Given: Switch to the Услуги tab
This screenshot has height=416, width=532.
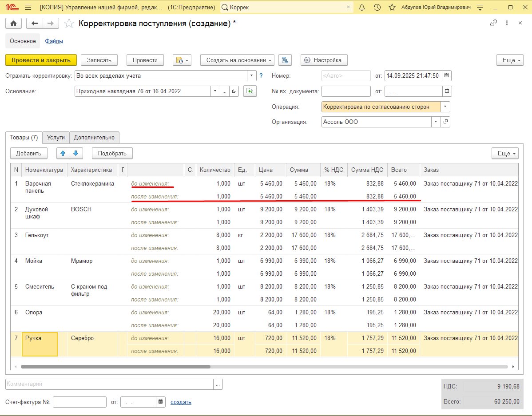Looking at the screenshot, I should tap(56, 138).
